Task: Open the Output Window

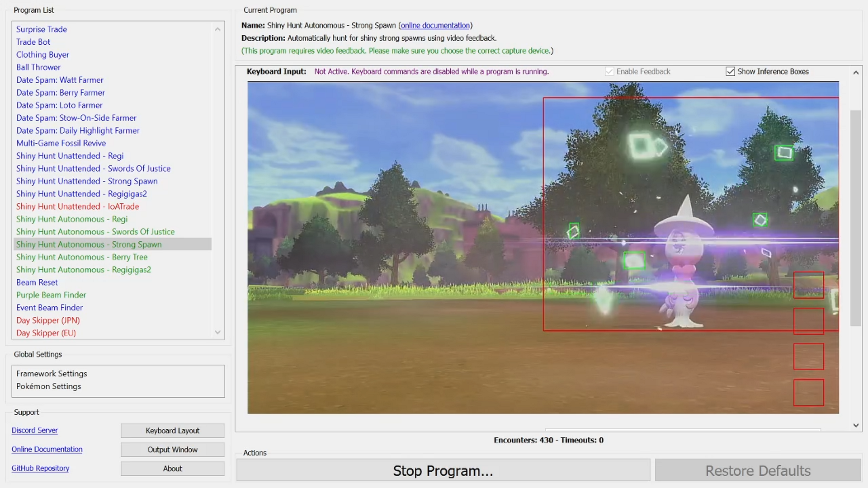Action: point(172,450)
